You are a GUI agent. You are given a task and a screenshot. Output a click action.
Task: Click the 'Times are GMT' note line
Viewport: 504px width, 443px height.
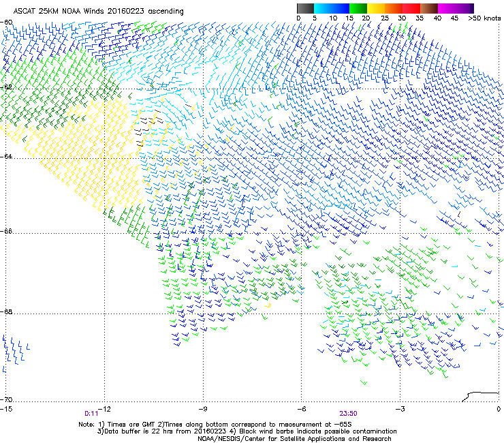click(215, 425)
